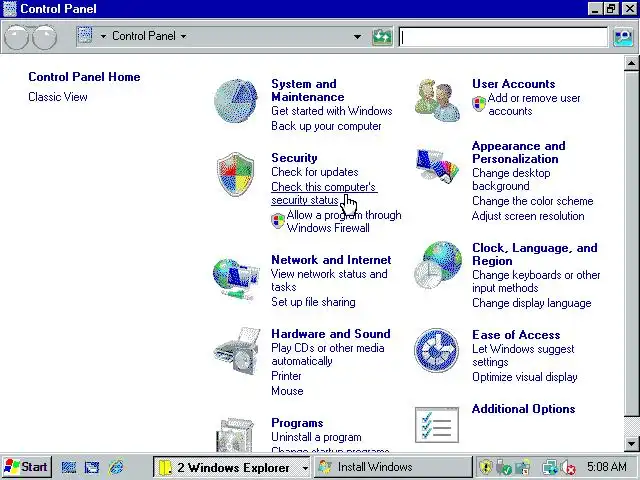Click the shield icon beside Allow a program through Firewall
This screenshot has height=480, width=640.
click(x=278, y=221)
